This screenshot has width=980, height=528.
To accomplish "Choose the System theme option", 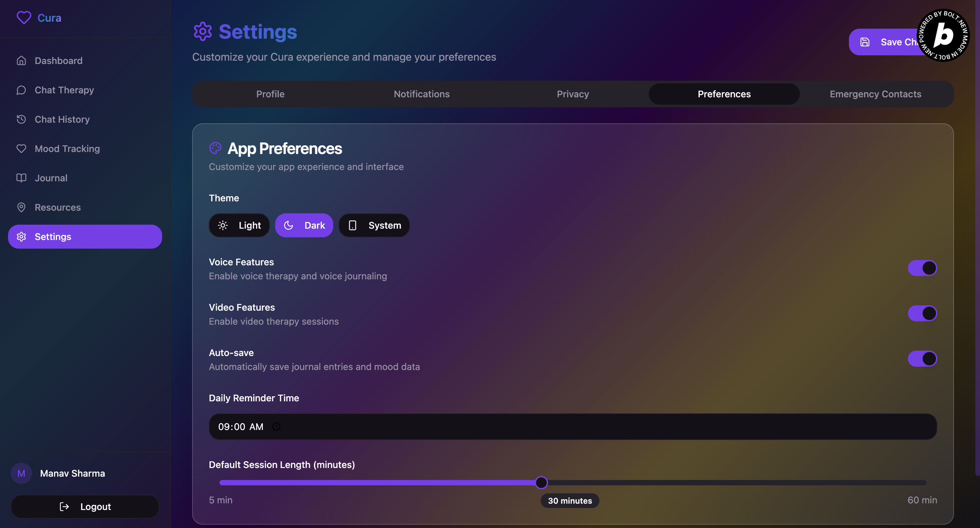I will click(x=374, y=225).
